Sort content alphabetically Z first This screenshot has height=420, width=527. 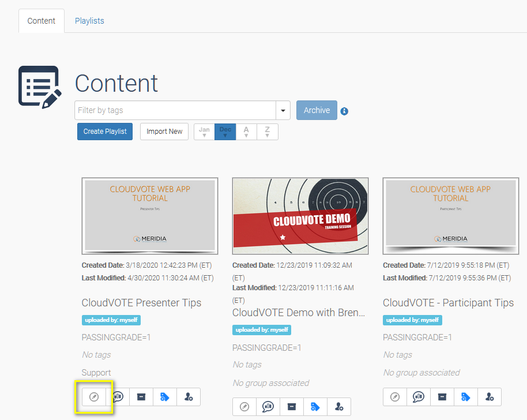point(268,132)
